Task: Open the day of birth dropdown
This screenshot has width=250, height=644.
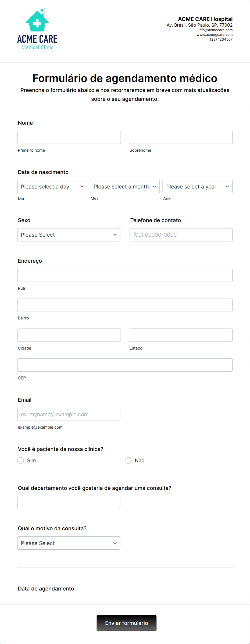Action: (x=52, y=187)
